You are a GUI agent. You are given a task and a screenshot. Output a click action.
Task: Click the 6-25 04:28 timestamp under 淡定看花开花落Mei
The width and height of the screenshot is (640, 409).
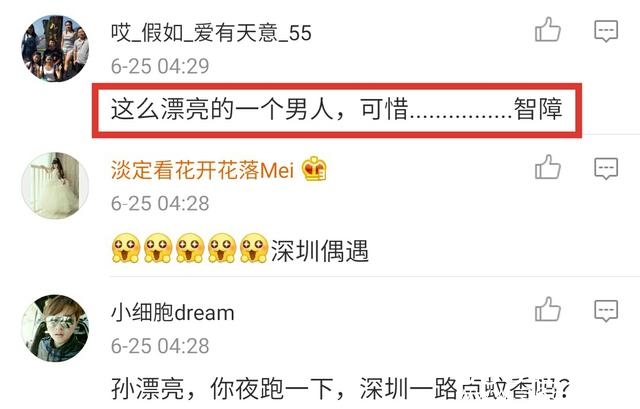tap(160, 203)
